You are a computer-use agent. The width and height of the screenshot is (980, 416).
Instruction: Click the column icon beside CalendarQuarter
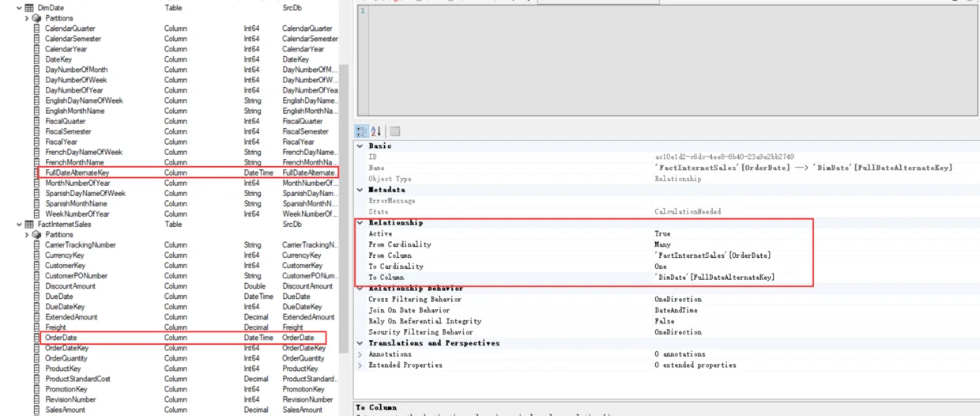(x=36, y=28)
